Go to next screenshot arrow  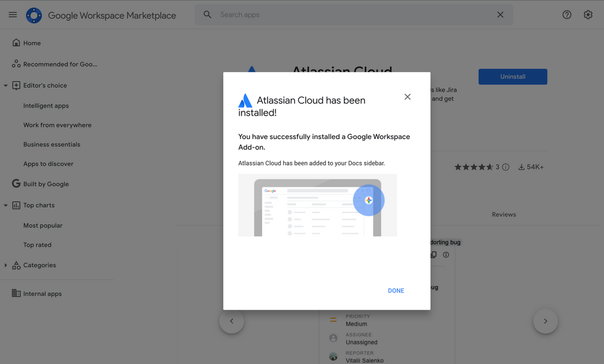(545, 321)
